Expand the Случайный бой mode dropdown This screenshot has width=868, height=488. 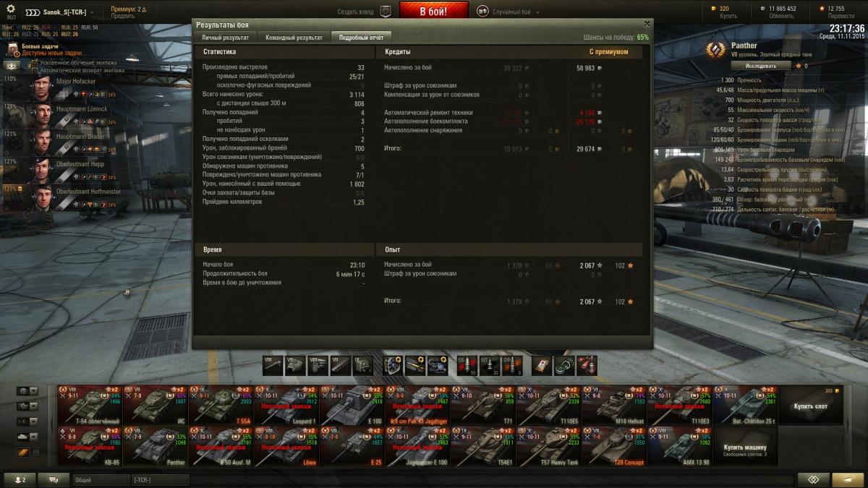click(x=537, y=12)
